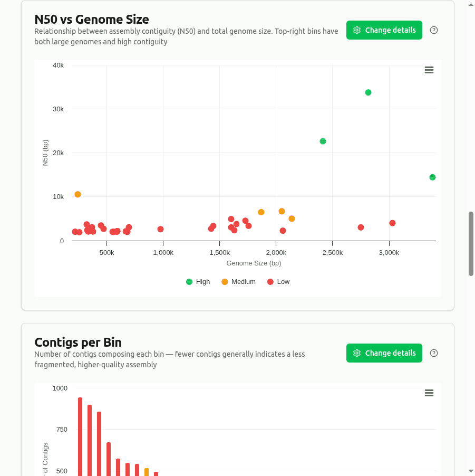Select the orange bar in the Contigs chart
Viewport: 475px width, 476px height.
click(x=147, y=471)
